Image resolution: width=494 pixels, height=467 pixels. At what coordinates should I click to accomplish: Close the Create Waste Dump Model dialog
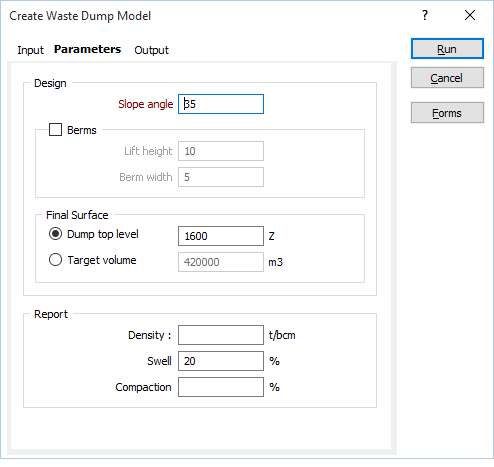coord(470,15)
